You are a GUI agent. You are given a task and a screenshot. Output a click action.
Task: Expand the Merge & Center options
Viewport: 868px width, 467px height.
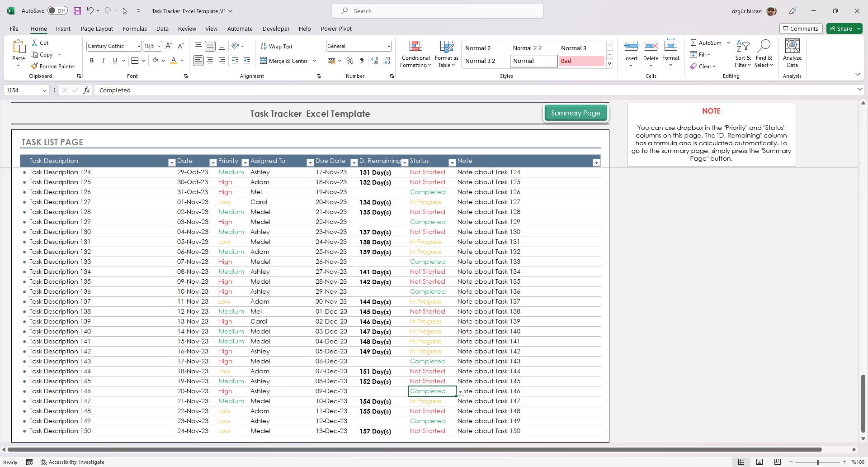(314, 61)
